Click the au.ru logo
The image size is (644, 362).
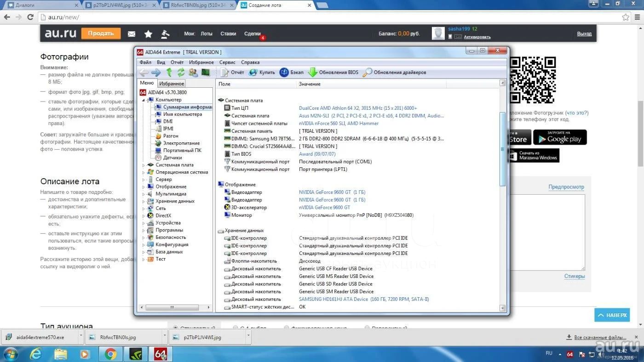[60, 34]
